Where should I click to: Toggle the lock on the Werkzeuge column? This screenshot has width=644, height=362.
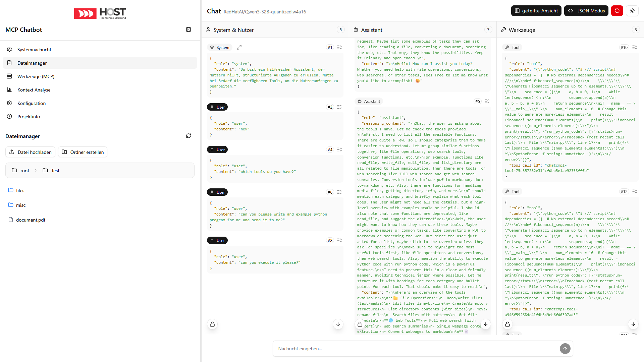pyautogui.click(x=507, y=324)
